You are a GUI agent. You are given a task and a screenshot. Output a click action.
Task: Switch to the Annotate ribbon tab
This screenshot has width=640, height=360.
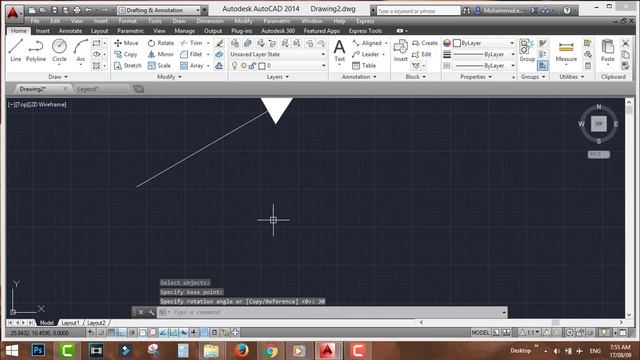click(x=70, y=31)
